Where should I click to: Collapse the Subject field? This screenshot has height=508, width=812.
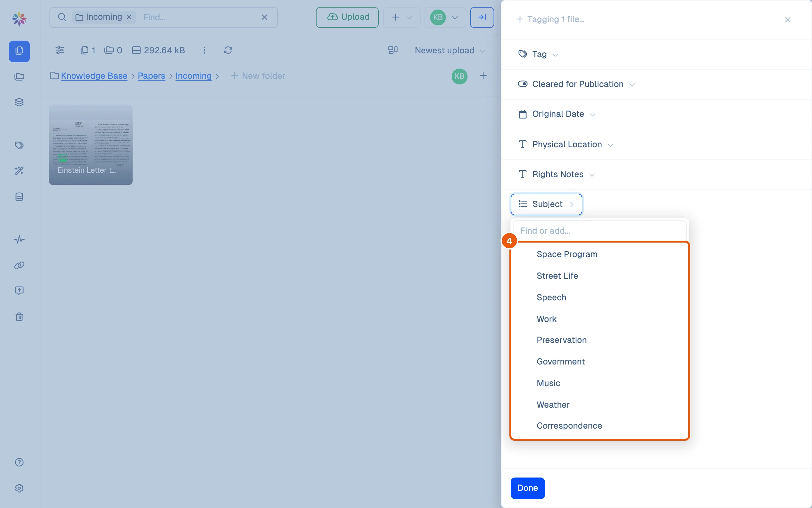click(x=546, y=204)
